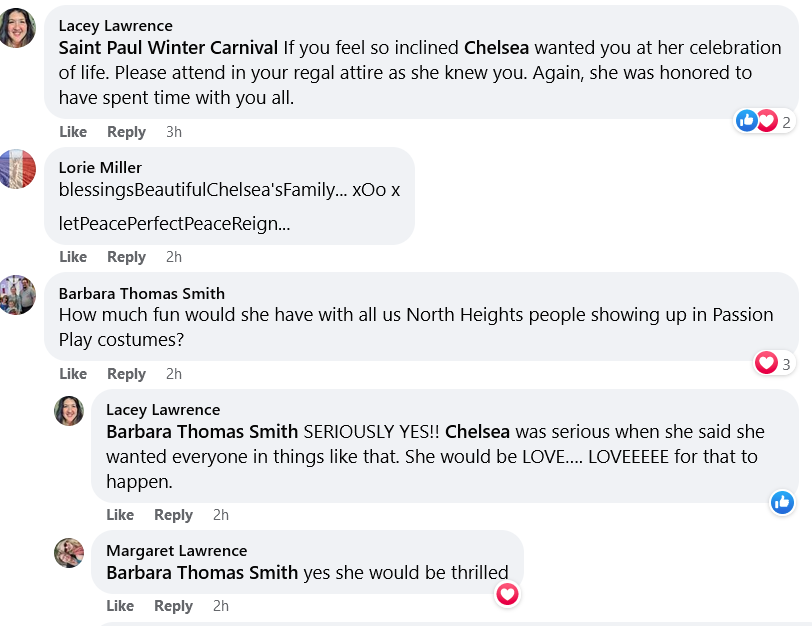Open the 3h timestamp on Lacey's first comment

(174, 132)
